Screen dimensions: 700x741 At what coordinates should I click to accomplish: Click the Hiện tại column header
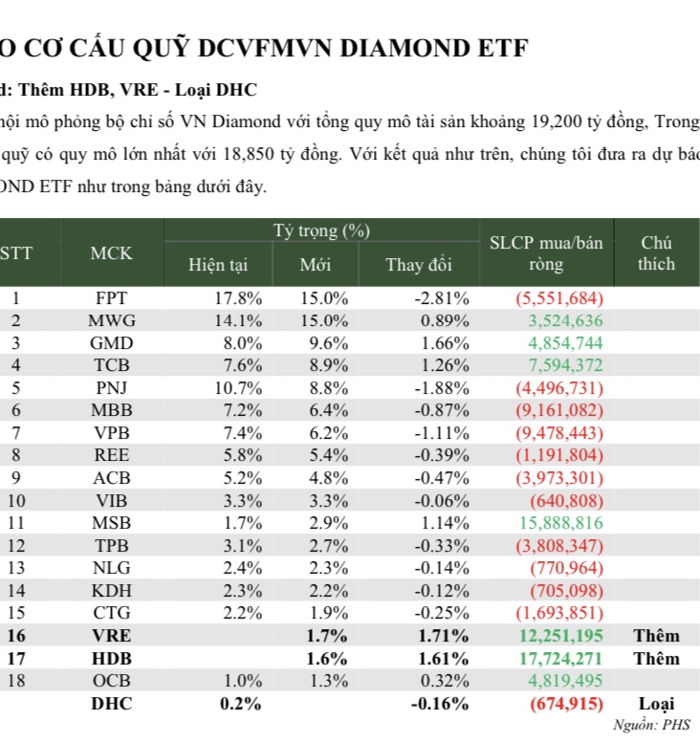[x=218, y=265]
